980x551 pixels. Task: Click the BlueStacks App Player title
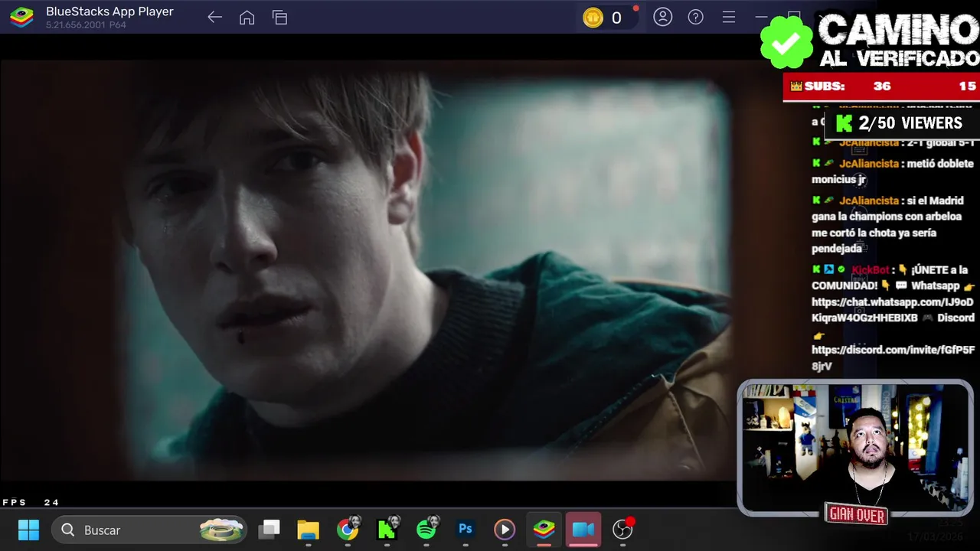coord(109,11)
